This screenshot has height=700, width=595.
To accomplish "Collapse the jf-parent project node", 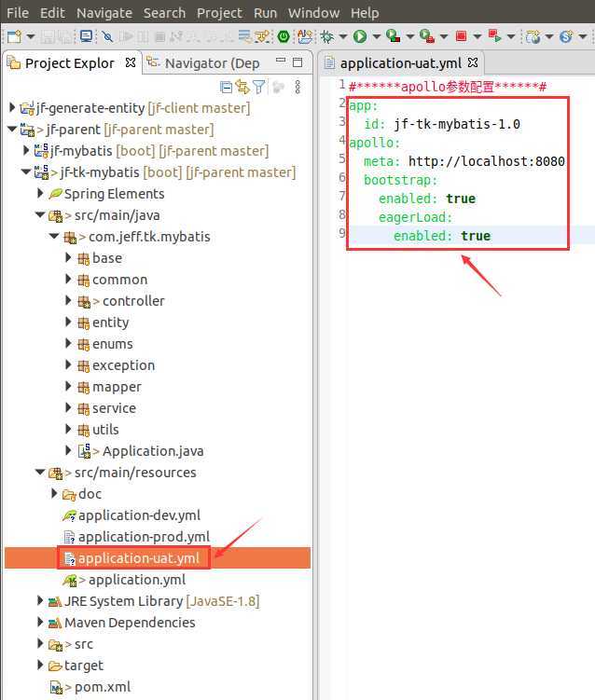I will point(12,129).
